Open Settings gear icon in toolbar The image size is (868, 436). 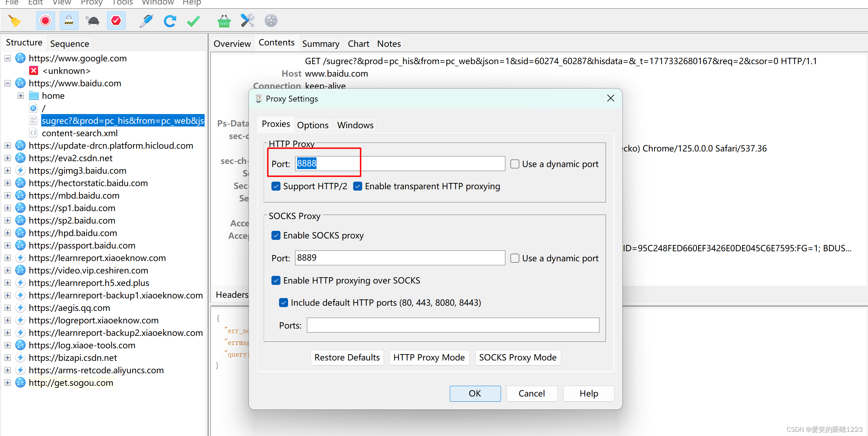[271, 21]
